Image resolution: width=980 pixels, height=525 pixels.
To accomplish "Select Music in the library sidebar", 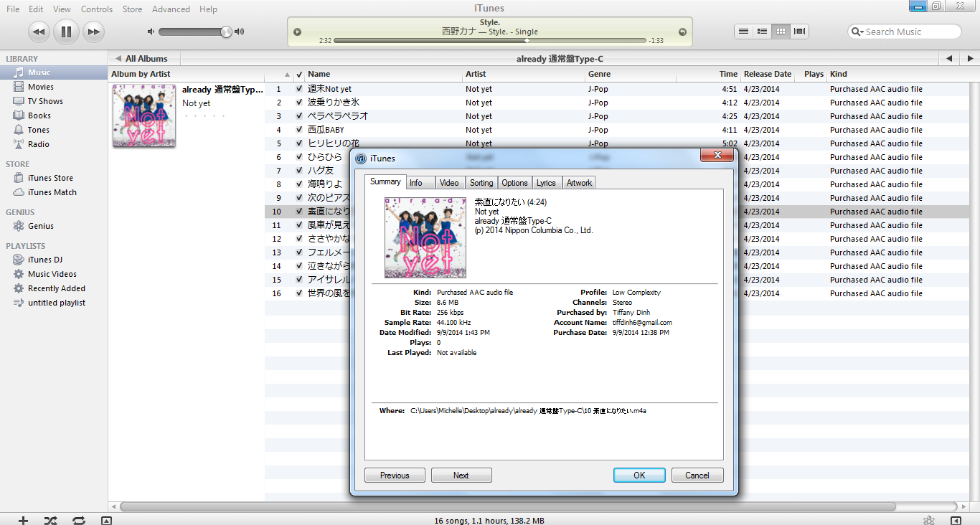I will click(x=54, y=72).
